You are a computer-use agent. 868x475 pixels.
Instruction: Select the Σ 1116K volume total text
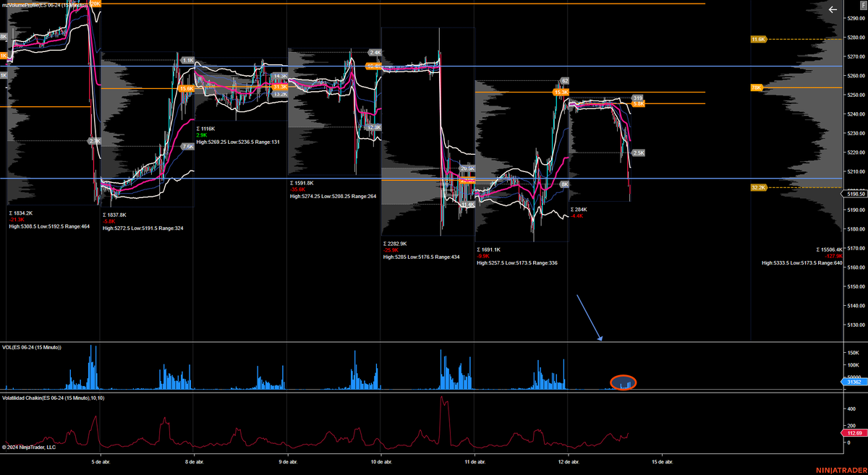[x=206, y=128]
